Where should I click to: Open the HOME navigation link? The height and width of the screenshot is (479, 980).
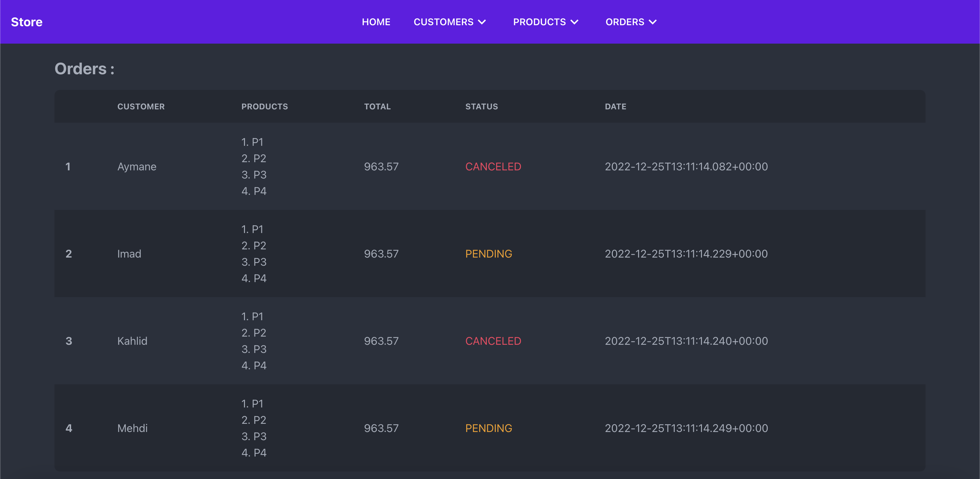point(375,22)
